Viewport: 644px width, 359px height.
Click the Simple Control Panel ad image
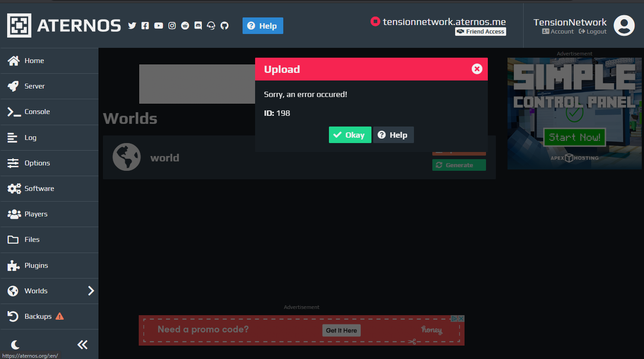tap(575, 114)
